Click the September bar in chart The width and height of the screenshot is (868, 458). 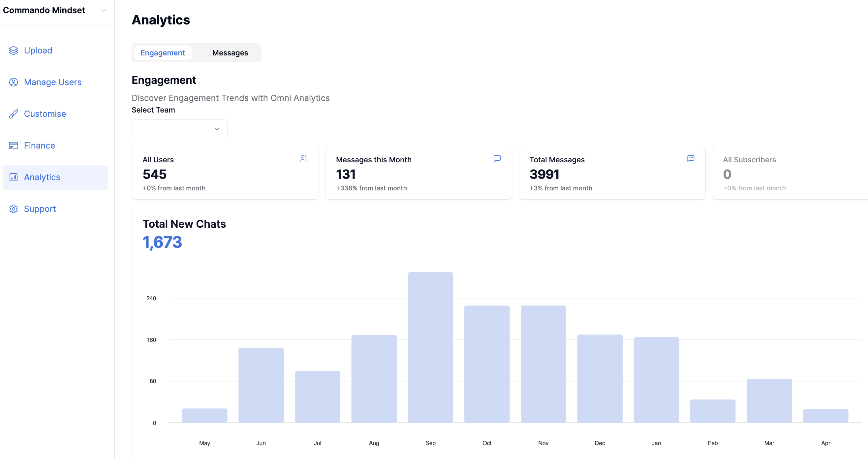coord(430,347)
